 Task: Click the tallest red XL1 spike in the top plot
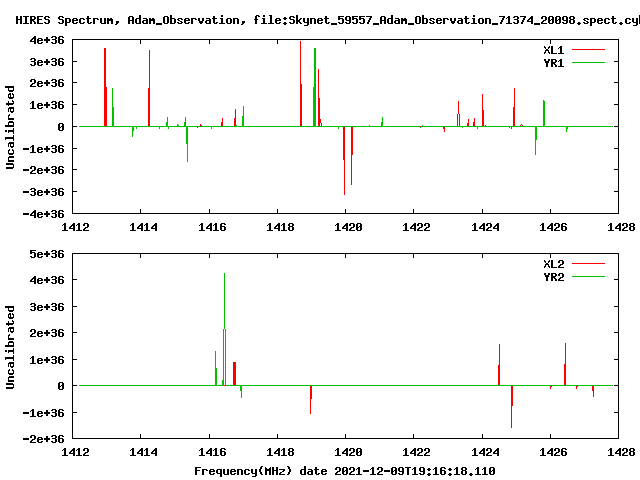coord(301,84)
